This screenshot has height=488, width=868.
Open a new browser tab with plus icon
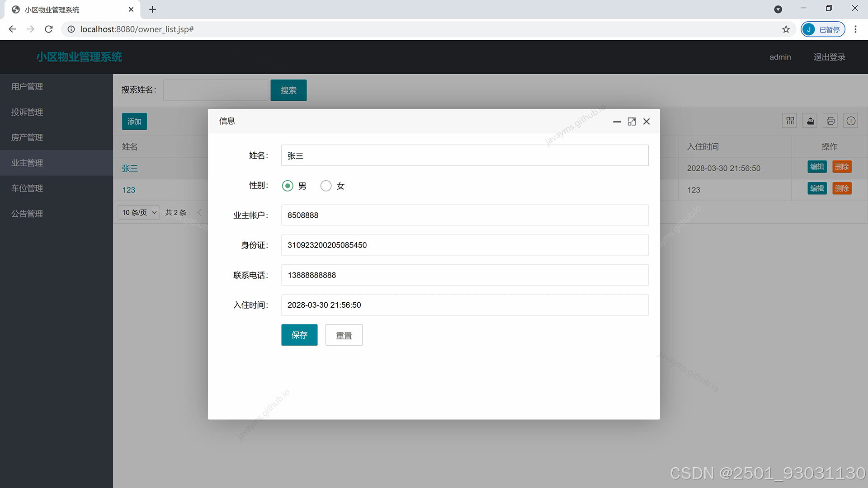(152, 9)
